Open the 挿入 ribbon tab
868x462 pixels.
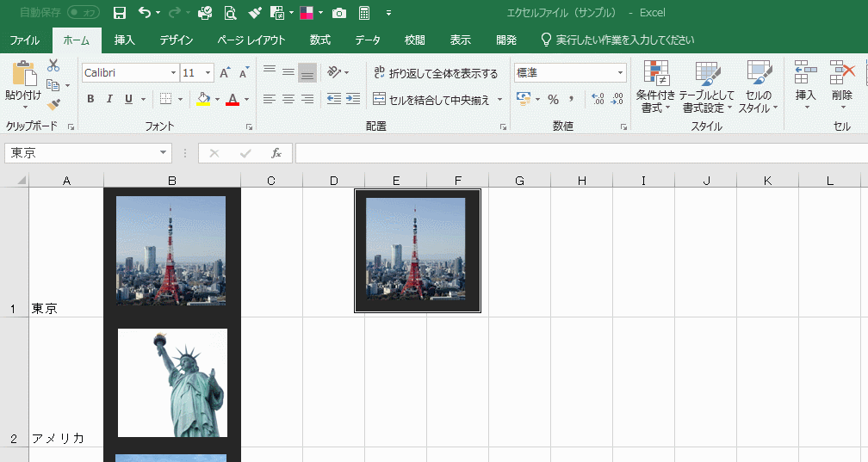click(x=125, y=40)
